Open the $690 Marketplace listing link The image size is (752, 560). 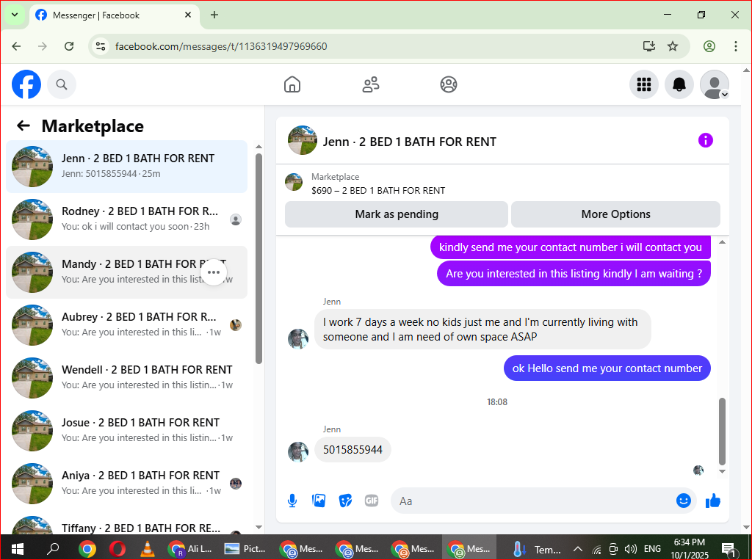[x=378, y=190]
